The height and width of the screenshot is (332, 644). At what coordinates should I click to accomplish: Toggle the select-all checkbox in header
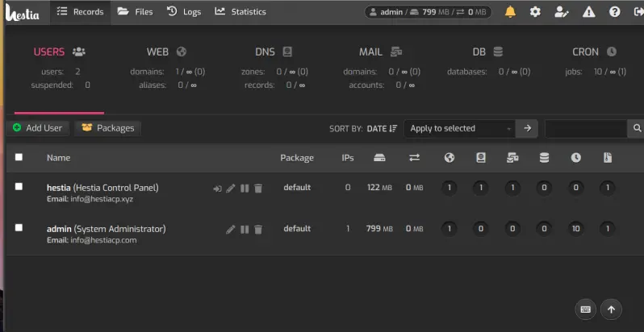tap(19, 157)
